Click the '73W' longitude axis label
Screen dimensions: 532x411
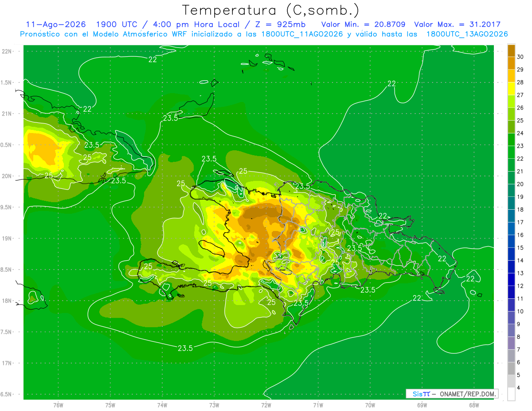click(214, 405)
